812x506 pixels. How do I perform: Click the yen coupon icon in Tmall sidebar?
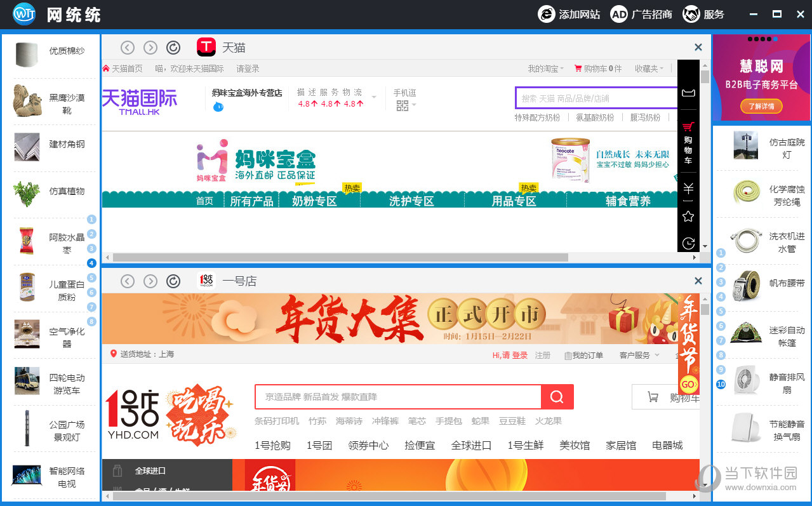click(x=688, y=189)
